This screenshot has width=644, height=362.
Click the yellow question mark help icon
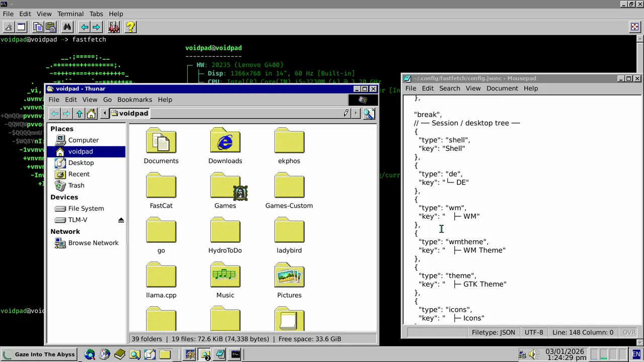pos(130,27)
